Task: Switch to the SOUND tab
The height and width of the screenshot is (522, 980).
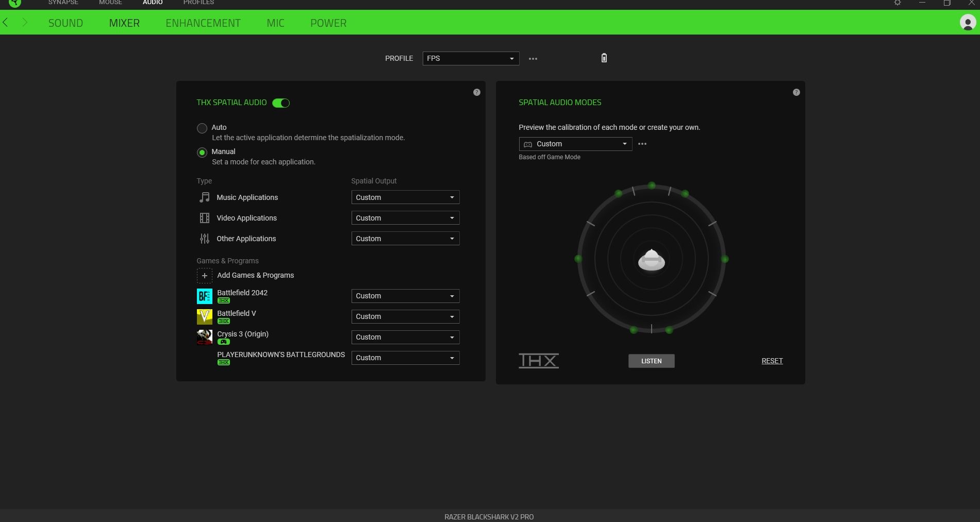Action: click(x=65, y=23)
